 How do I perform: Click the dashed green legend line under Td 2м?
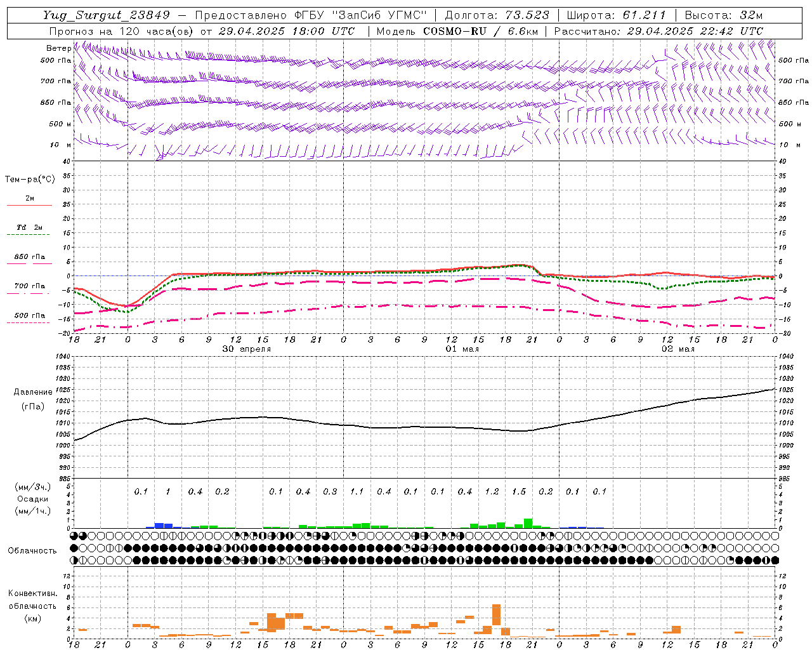tap(28, 234)
